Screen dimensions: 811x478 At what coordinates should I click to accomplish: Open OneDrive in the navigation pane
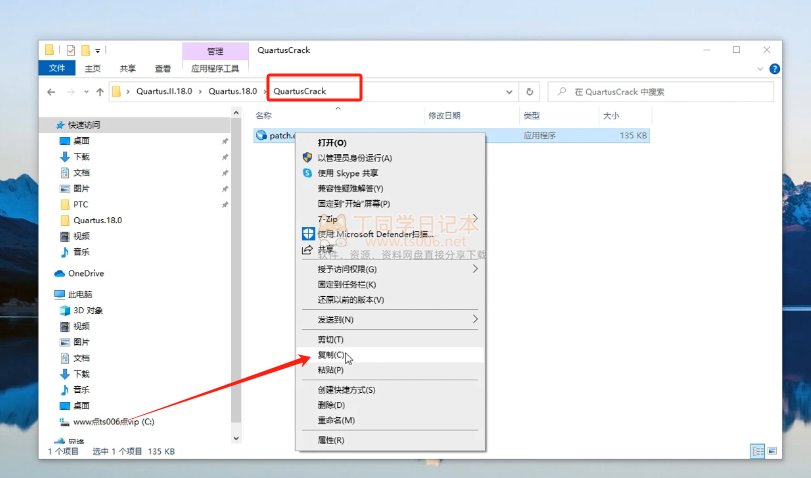pos(86,273)
